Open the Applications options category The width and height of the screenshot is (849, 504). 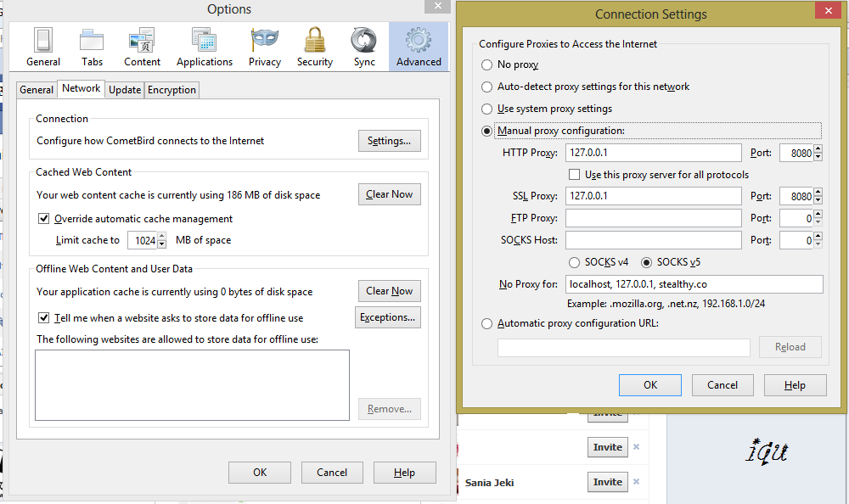tap(204, 48)
